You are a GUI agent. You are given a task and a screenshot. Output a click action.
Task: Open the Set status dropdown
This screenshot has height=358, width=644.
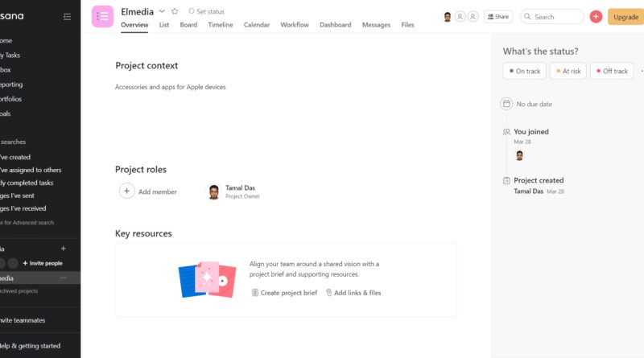pyautogui.click(x=206, y=11)
